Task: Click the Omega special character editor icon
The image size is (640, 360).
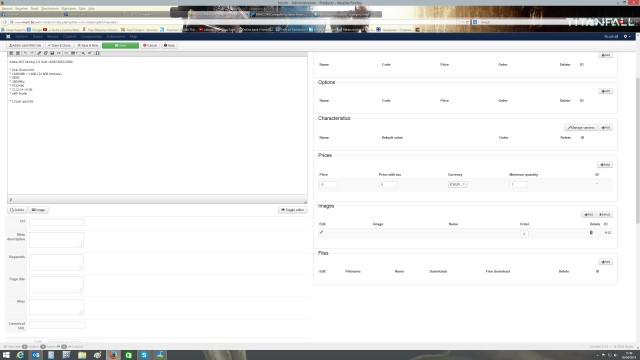Action: [98, 53]
